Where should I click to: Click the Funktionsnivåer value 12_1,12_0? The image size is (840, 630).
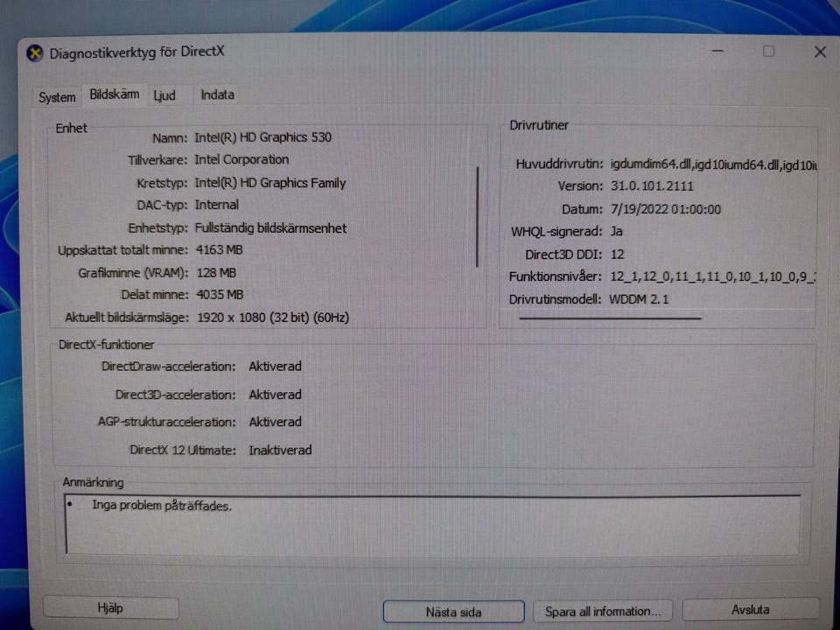(x=713, y=276)
